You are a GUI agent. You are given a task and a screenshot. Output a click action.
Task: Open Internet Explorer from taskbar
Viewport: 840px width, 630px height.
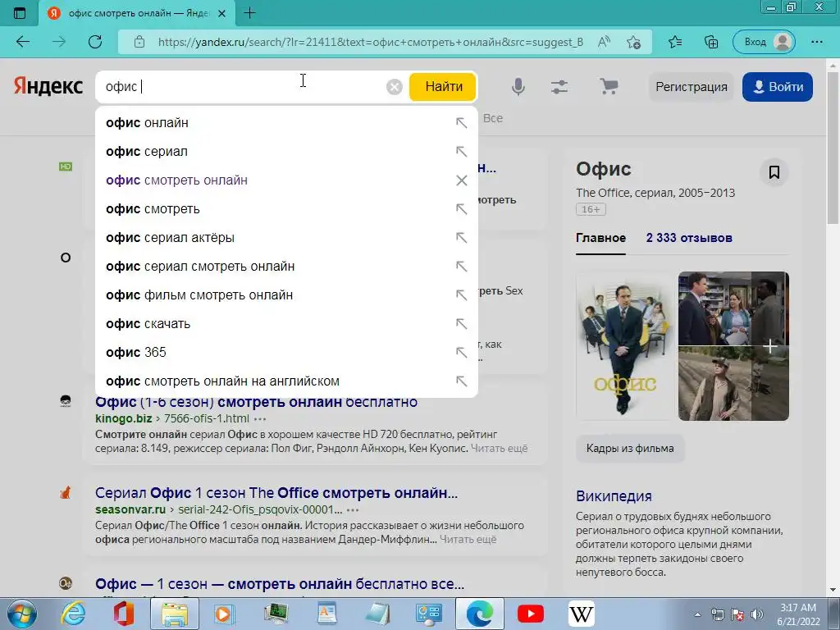[x=73, y=614]
